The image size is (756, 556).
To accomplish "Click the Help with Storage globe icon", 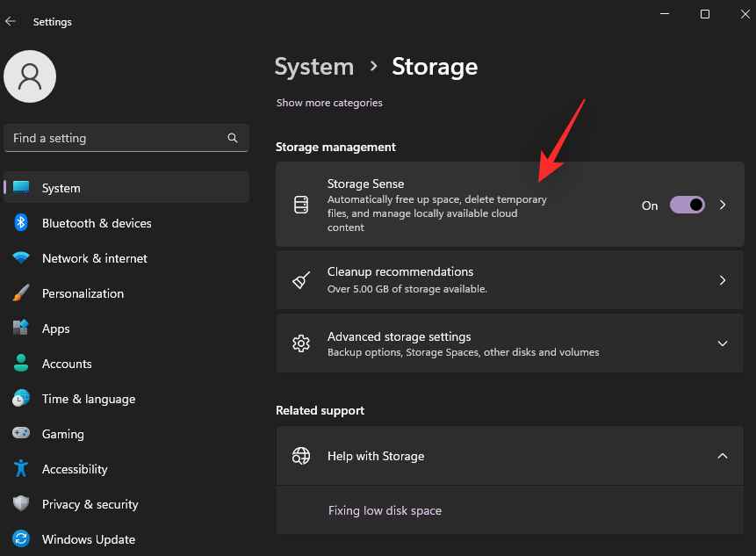I will click(x=301, y=456).
